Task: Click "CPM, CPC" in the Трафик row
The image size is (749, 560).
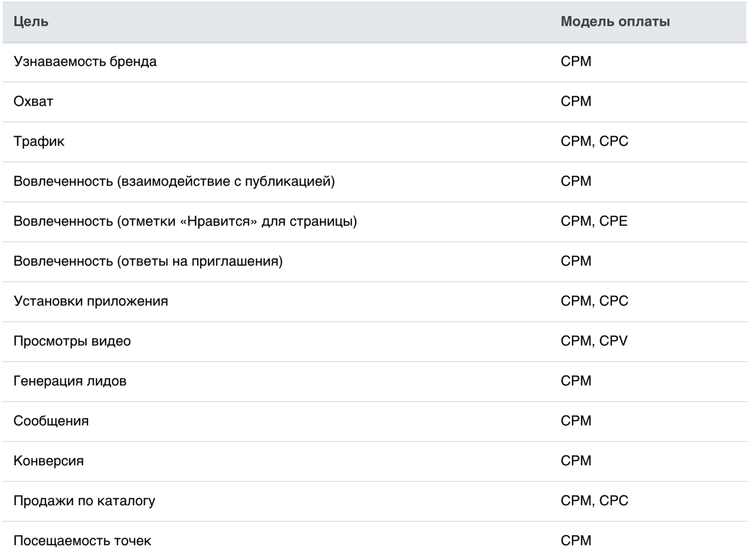Action: (594, 141)
